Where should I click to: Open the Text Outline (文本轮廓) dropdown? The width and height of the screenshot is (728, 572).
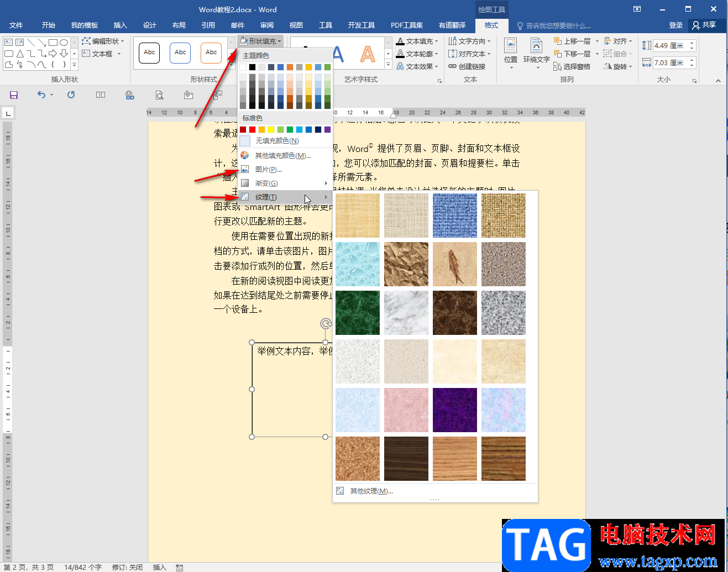417,54
